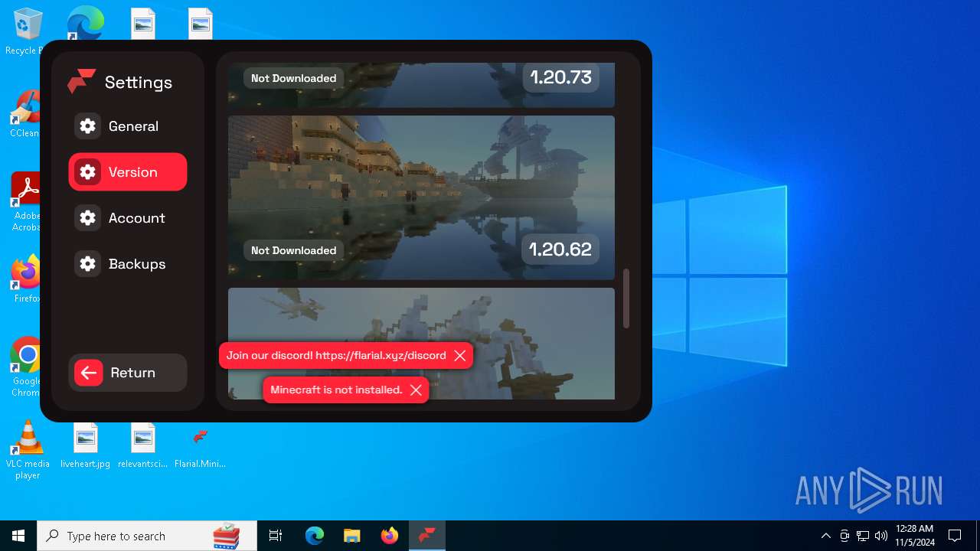The height and width of the screenshot is (551, 980).
Task: Click the Join our discord notification text
Action: [x=336, y=356]
